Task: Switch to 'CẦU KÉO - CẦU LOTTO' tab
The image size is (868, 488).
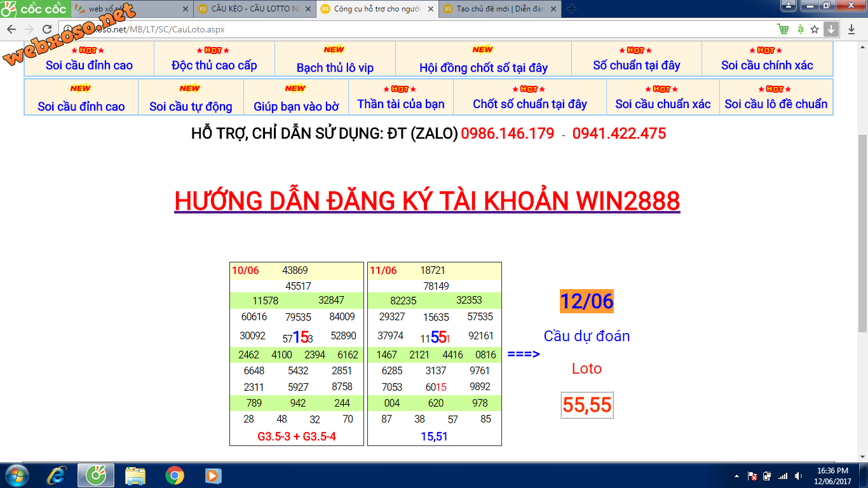Action: click(x=254, y=9)
